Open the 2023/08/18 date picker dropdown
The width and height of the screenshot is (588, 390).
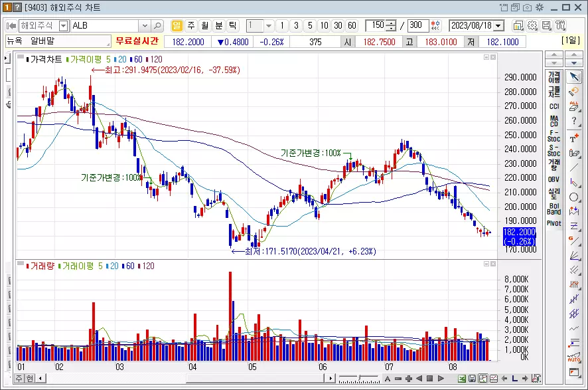point(498,26)
